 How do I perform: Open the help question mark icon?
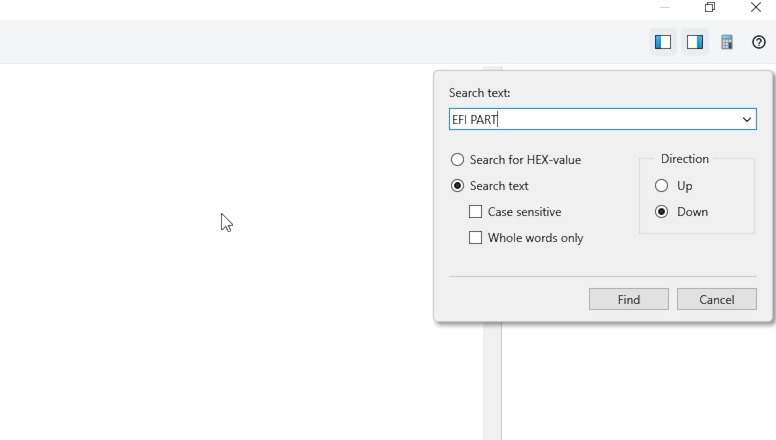click(759, 42)
